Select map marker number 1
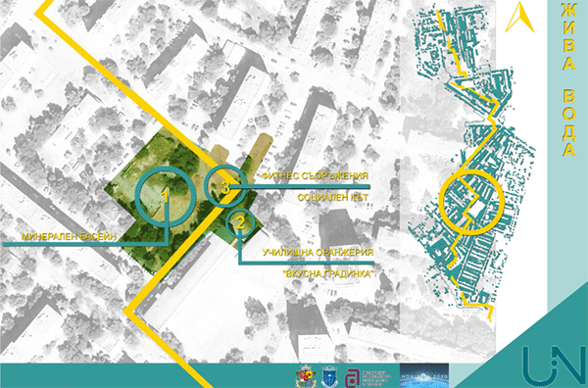Image resolution: width=588 pixels, height=388 pixels. point(165,197)
